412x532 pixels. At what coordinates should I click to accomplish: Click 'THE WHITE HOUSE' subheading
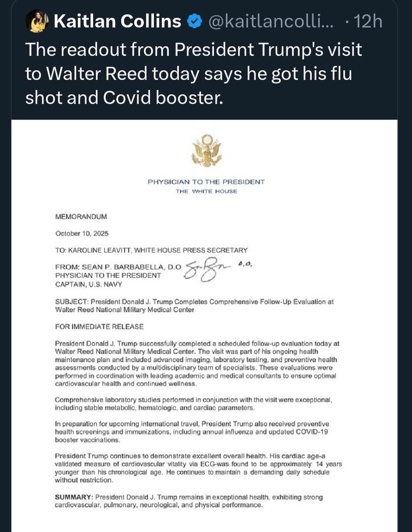tap(206, 192)
